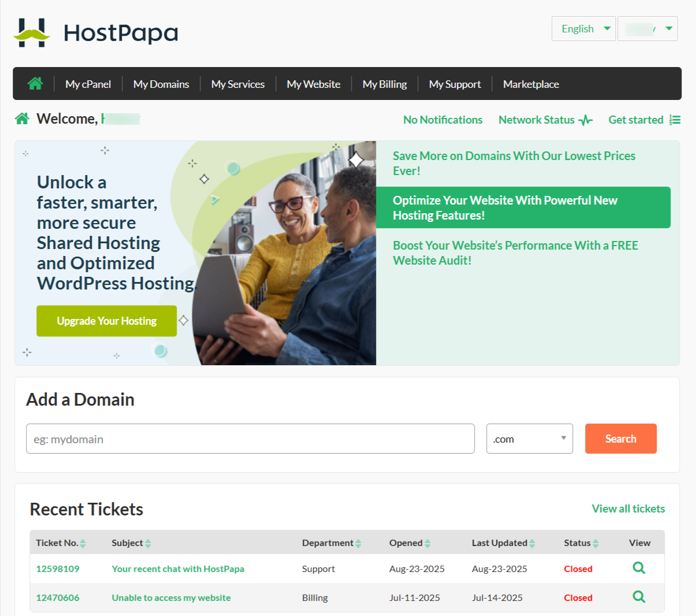The height and width of the screenshot is (616, 696).
Task: Open My Support menu
Action: [455, 84]
